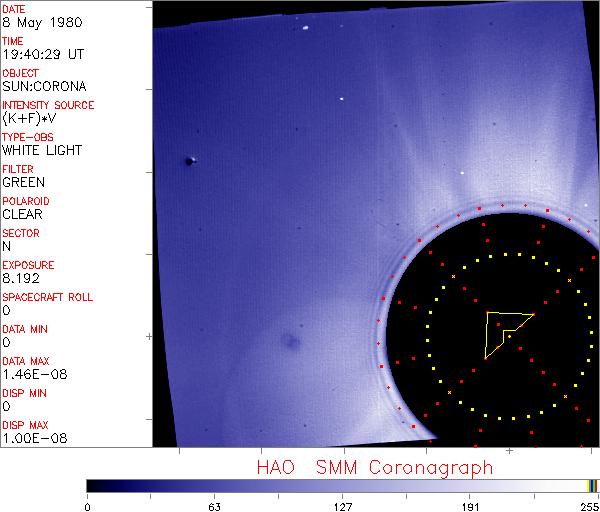
Task: Select the colorbar tick label 63
Action: click(x=214, y=504)
